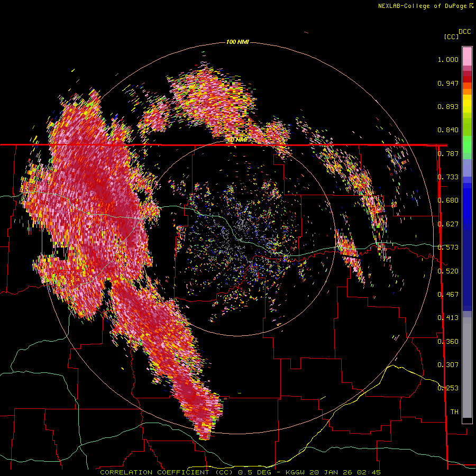Click the 0.573 scale value
Viewport: 476px width, 476px height.
[448, 248]
